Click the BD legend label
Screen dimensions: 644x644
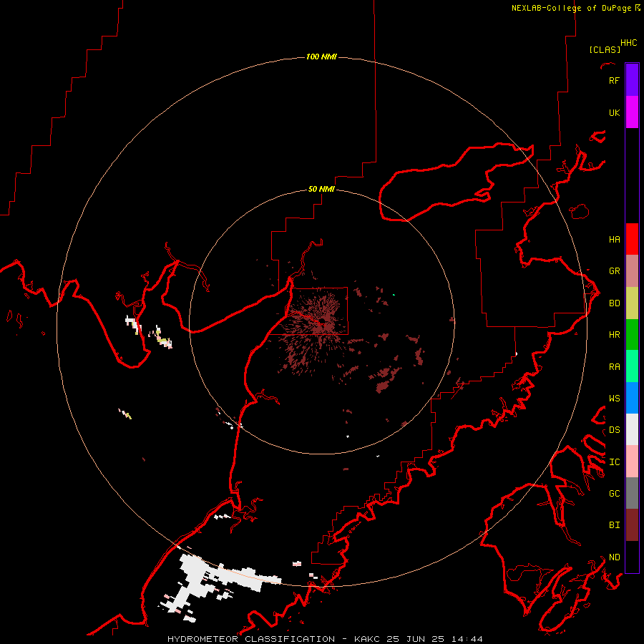click(614, 303)
